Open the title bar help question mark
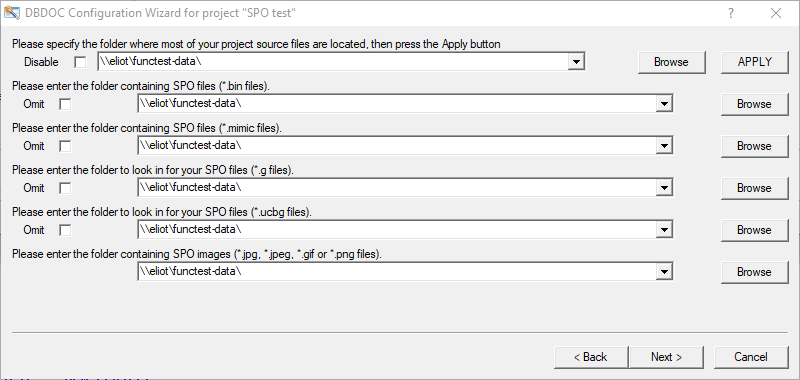This screenshot has height=380, width=800. coord(731,13)
